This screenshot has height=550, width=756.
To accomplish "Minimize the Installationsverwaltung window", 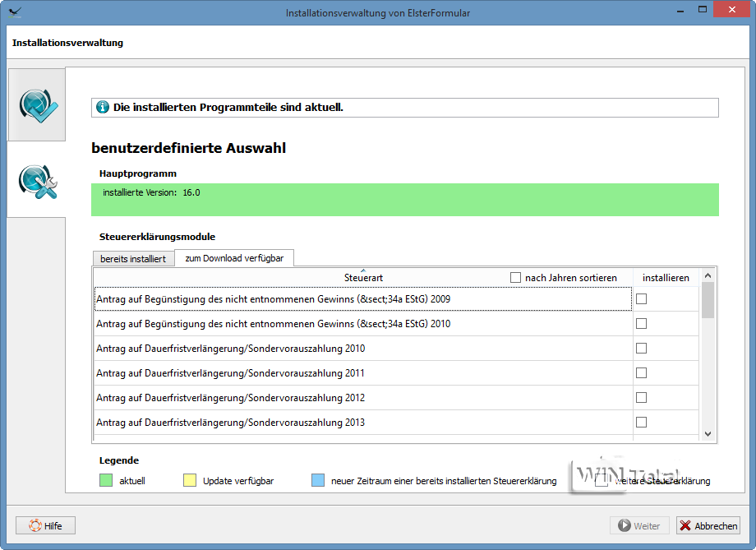I will [680, 11].
